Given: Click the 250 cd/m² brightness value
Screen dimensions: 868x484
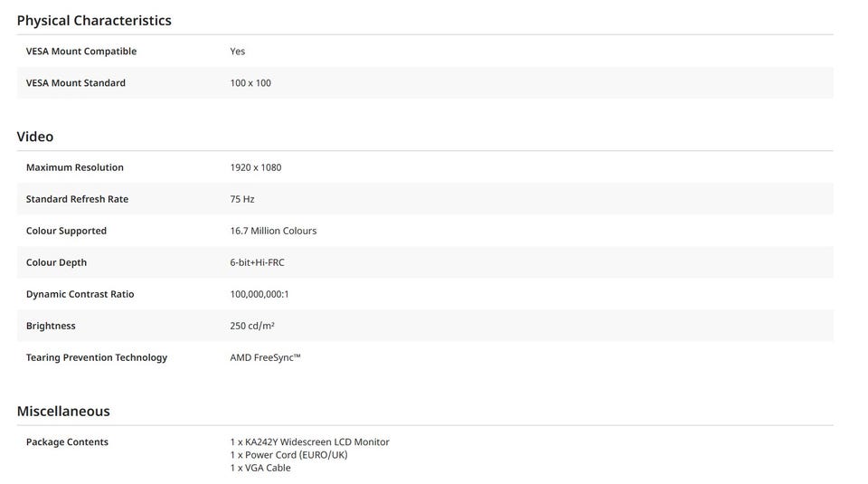Looking at the screenshot, I should click(252, 326).
